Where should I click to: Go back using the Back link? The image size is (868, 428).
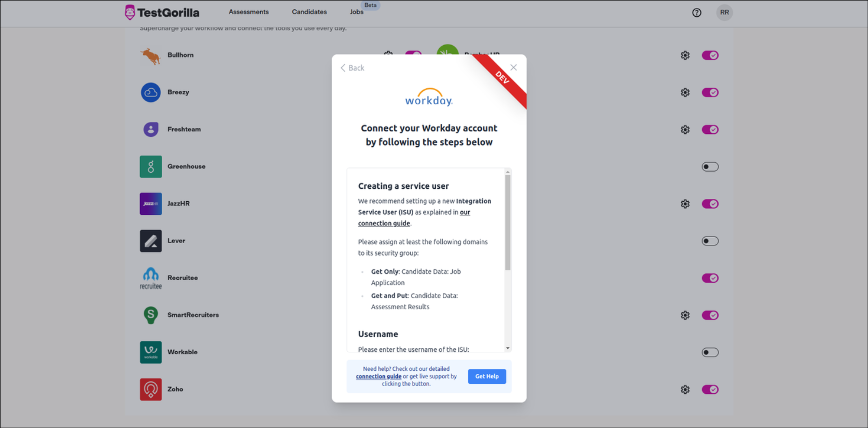point(353,68)
